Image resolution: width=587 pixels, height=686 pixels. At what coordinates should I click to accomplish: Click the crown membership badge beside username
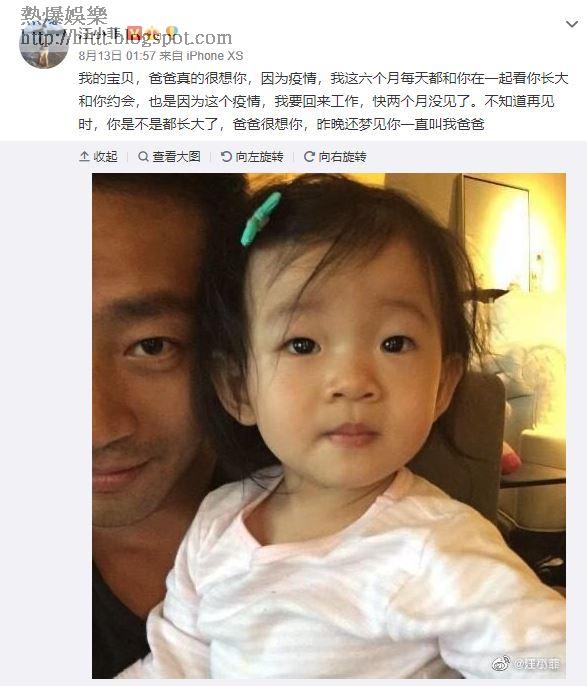click(153, 32)
